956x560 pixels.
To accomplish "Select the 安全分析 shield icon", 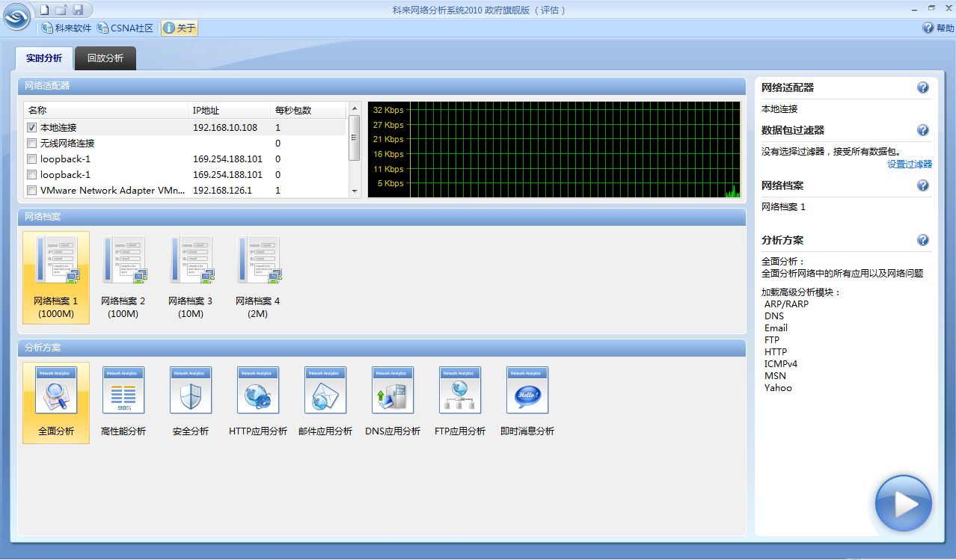I will pos(191,390).
